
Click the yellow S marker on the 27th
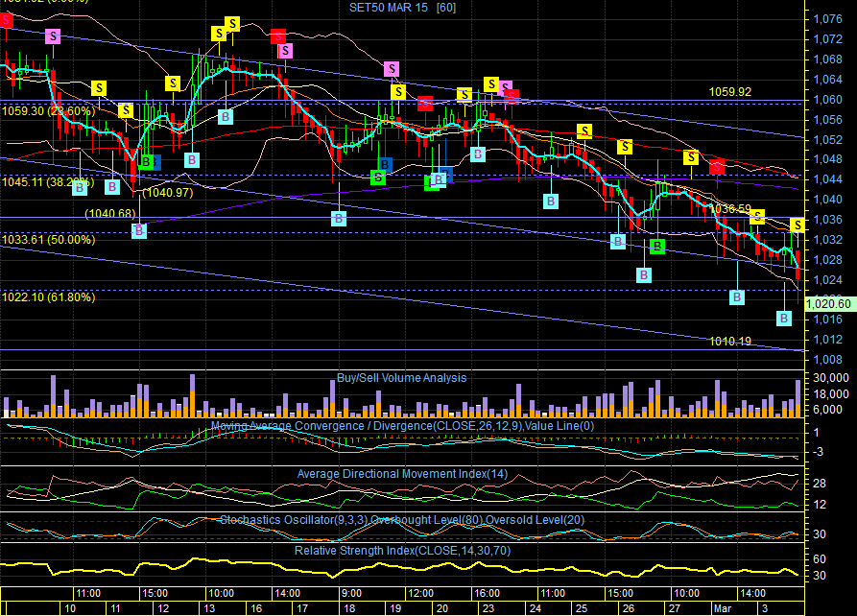coord(691,158)
